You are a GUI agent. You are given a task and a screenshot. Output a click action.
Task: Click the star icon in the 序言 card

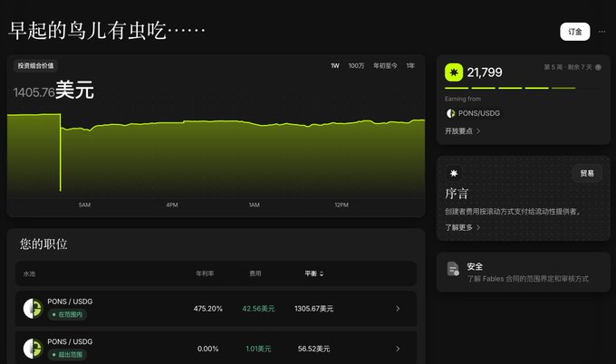tap(454, 173)
